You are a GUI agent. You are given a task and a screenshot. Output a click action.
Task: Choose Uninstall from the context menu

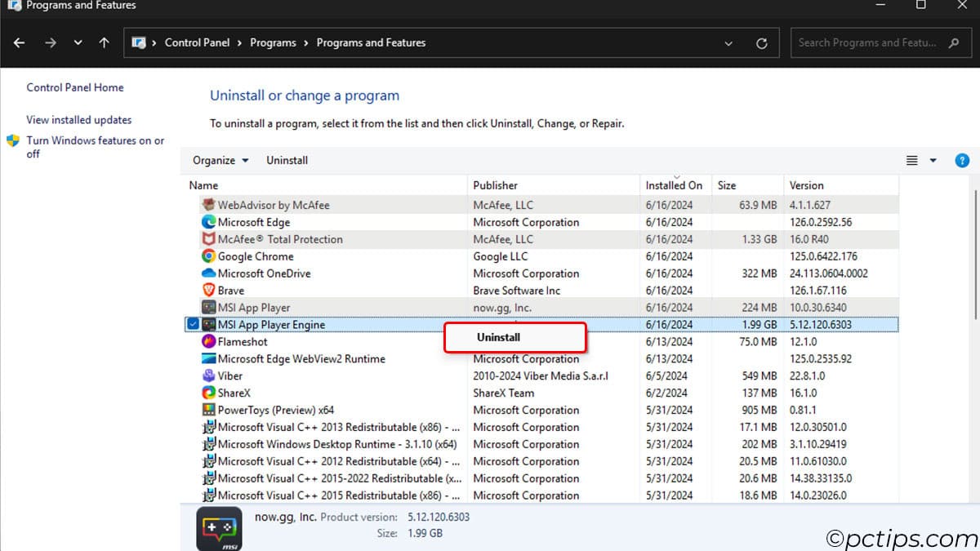coord(498,337)
